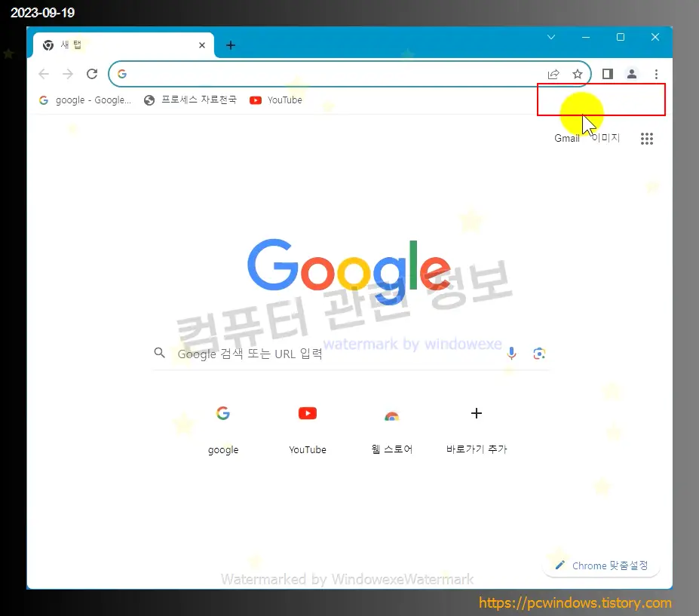Image resolution: width=699 pixels, height=616 pixels.
Task: Open the share page icon
Action: click(x=553, y=74)
